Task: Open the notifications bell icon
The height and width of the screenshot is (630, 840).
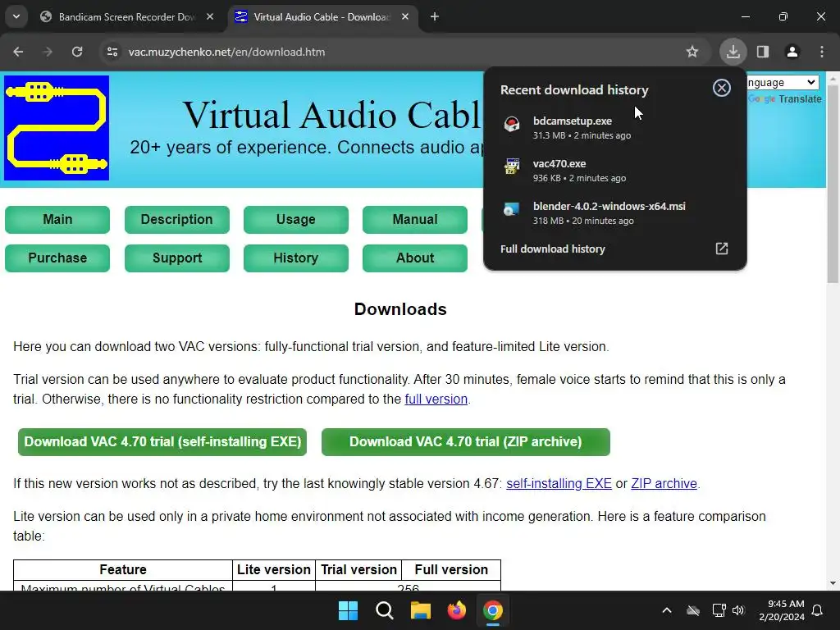Action: click(818, 610)
